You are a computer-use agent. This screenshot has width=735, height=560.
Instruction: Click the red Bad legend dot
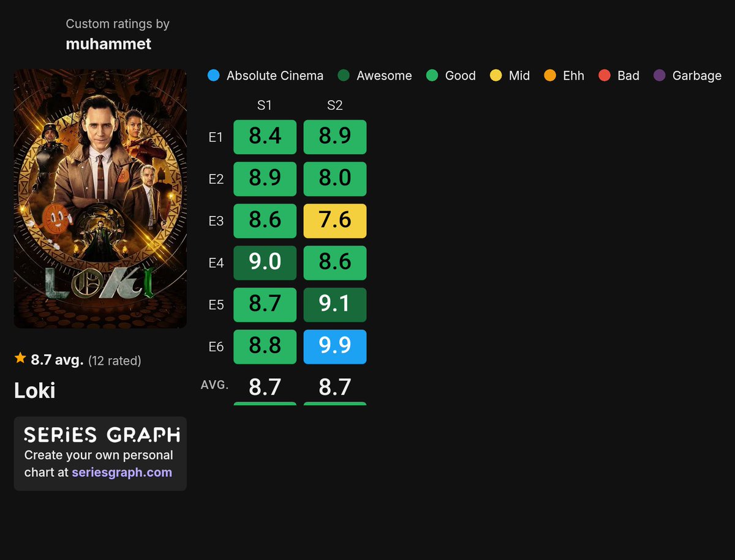[605, 76]
